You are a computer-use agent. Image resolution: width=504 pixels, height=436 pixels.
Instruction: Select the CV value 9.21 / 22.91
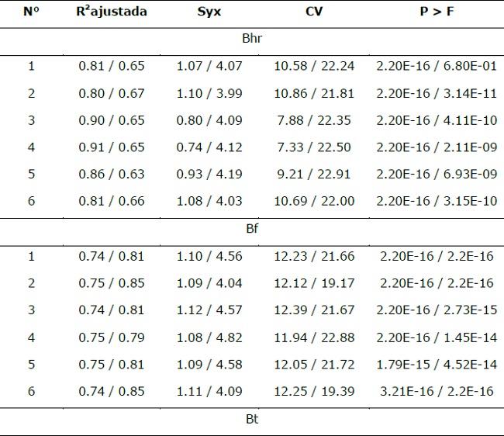point(314,175)
